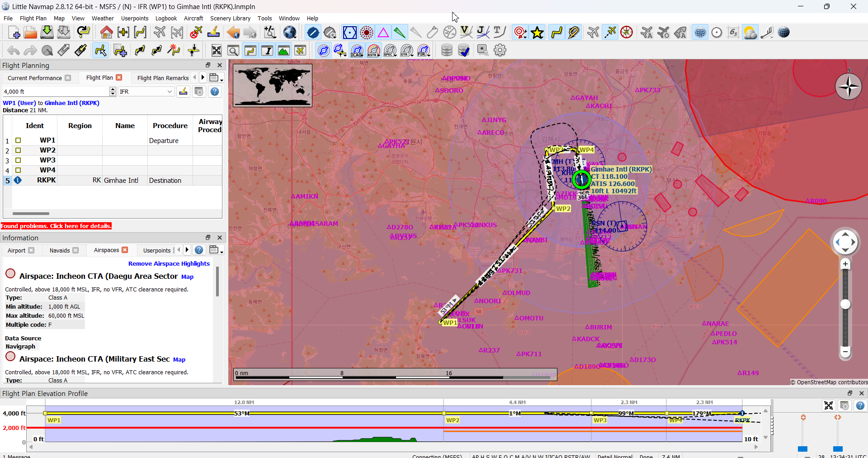Fit elevation profile to window icon

pyautogui.click(x=828, y=406)
